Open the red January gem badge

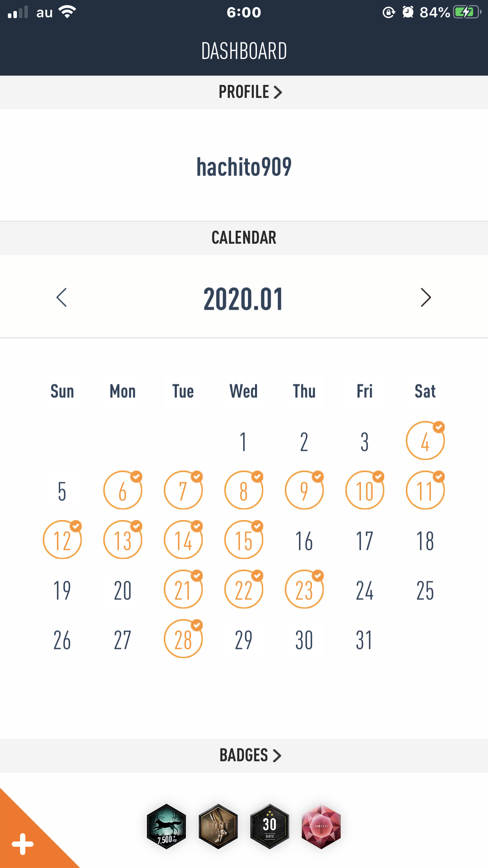tap(321, 826)
